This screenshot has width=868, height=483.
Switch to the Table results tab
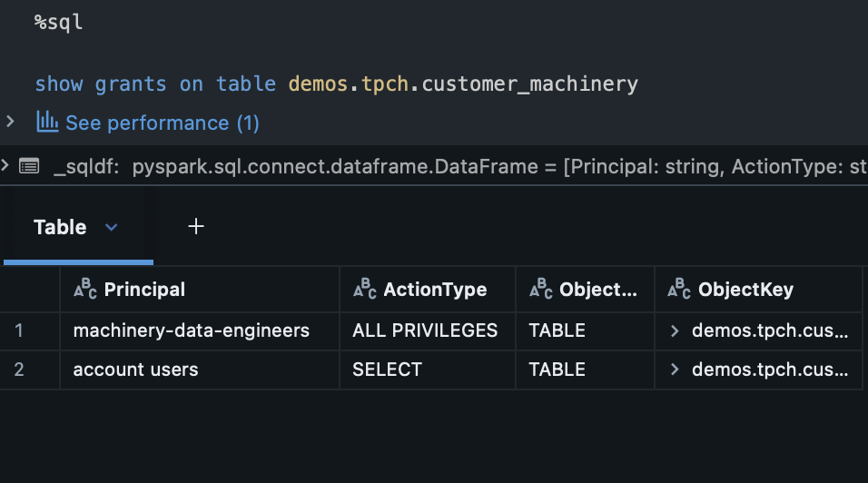tap(60, 227)
